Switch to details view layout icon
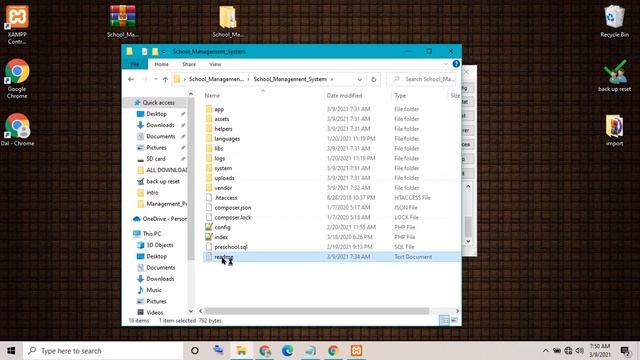The image size is (640, 360). [444, 320]
